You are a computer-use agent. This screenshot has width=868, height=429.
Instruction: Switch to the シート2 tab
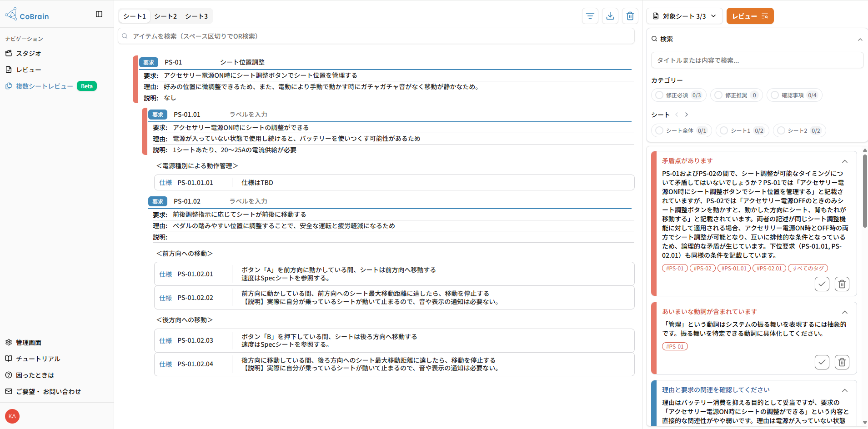pos(166,16)
